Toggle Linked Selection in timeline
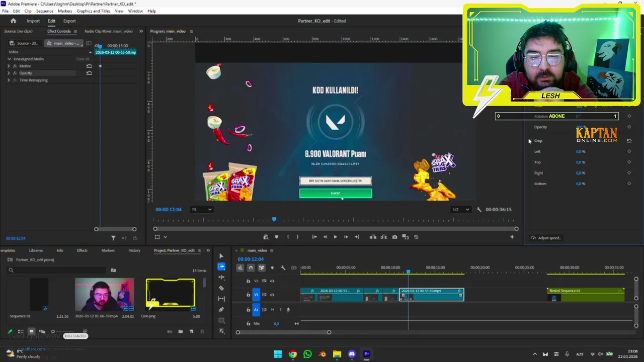The image size is (644, 362). [261, 268]
